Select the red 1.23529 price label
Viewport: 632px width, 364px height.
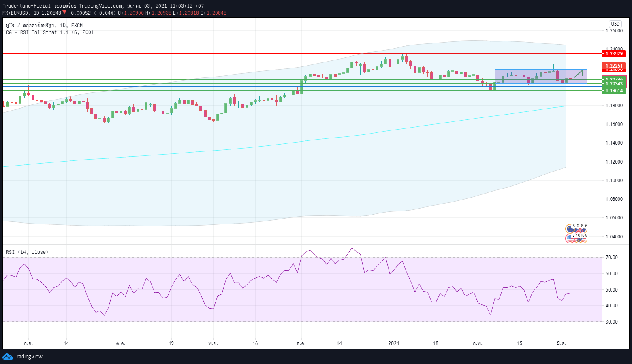click(x=614, y=53)
